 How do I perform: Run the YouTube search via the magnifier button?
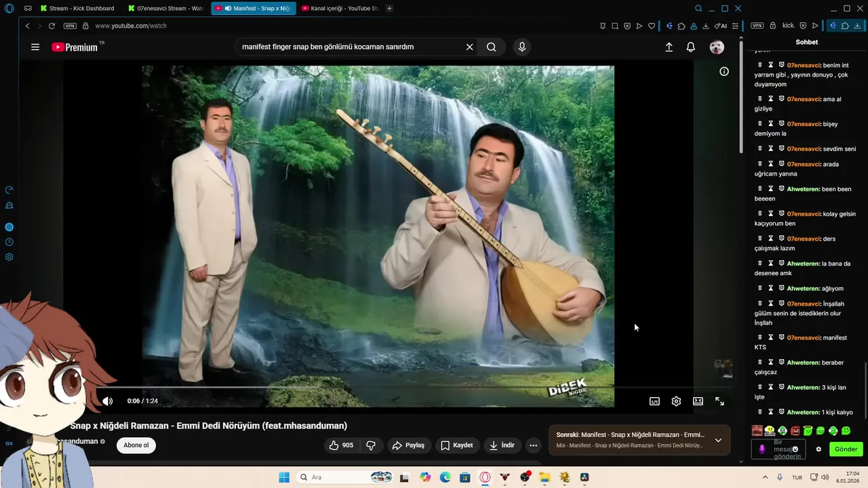click(x=492, y=47)
